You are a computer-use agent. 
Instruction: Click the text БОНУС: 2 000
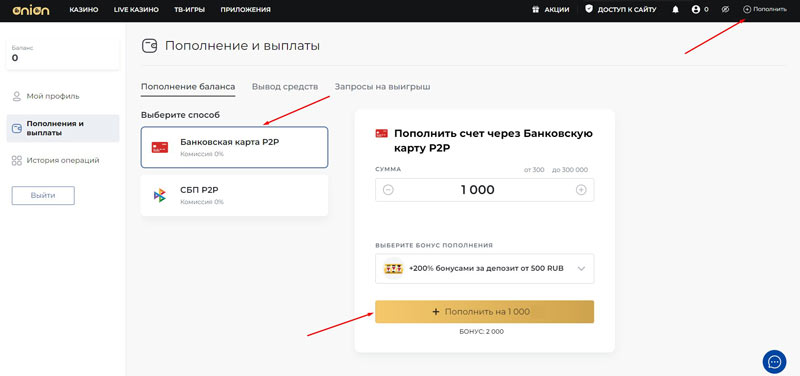pos(481,332)
